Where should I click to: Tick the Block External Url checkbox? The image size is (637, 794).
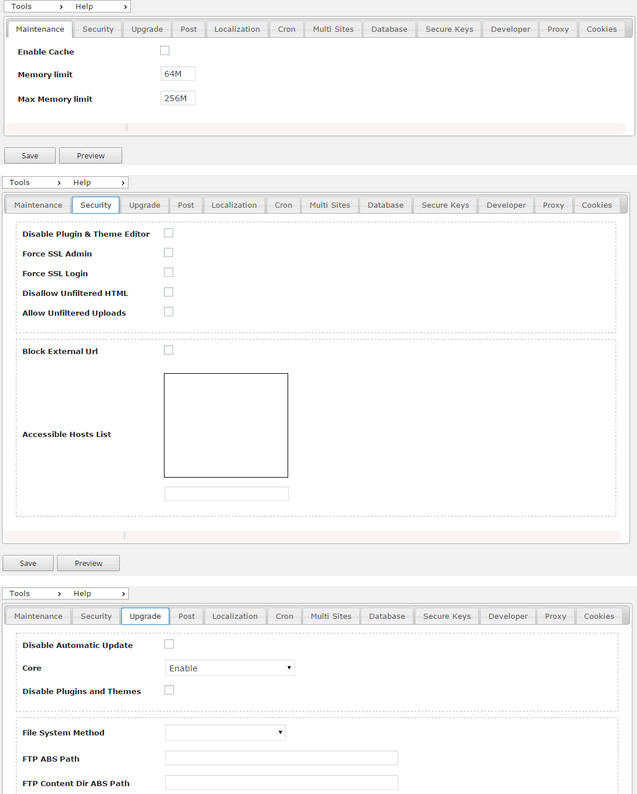[169, 350]
